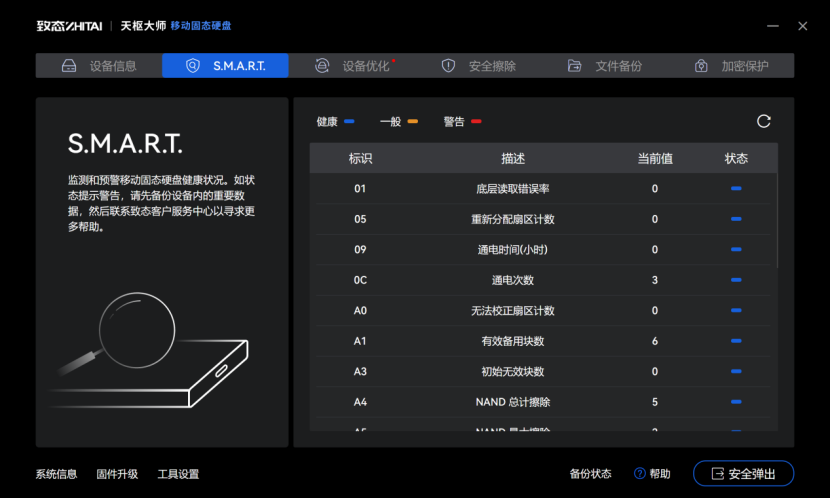Screen dimensions: 830x498
Task: Click the 帮助 question mark icon
Action: pos(640,474)
